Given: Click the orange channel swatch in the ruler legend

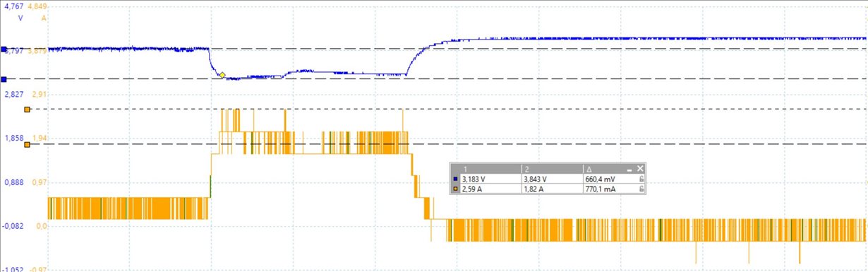Looking at the screenshot, I should pos(454,189).
